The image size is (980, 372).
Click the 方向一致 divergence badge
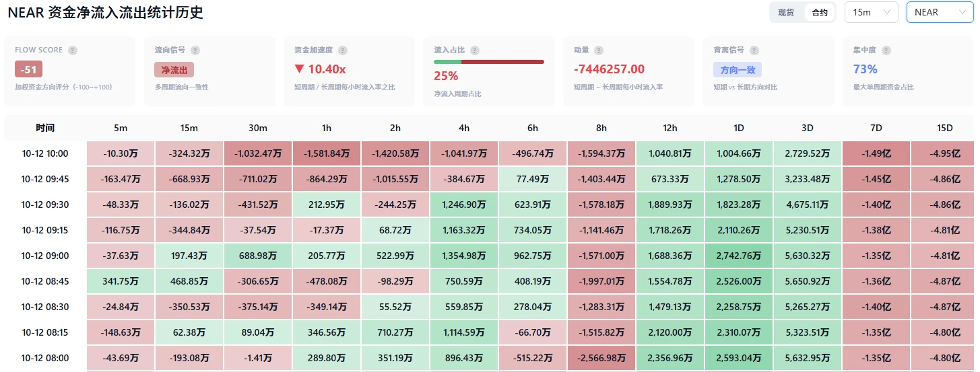click(x=738, y=69)
